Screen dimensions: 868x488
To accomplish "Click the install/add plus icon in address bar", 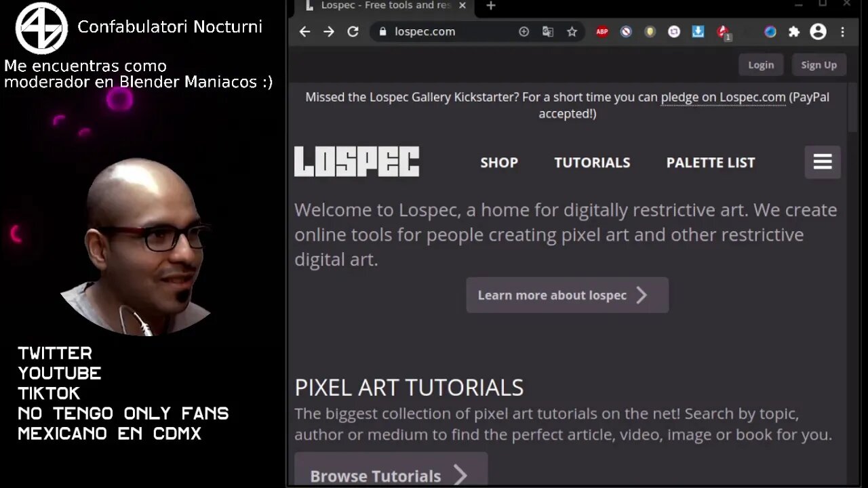I will 524,31.
